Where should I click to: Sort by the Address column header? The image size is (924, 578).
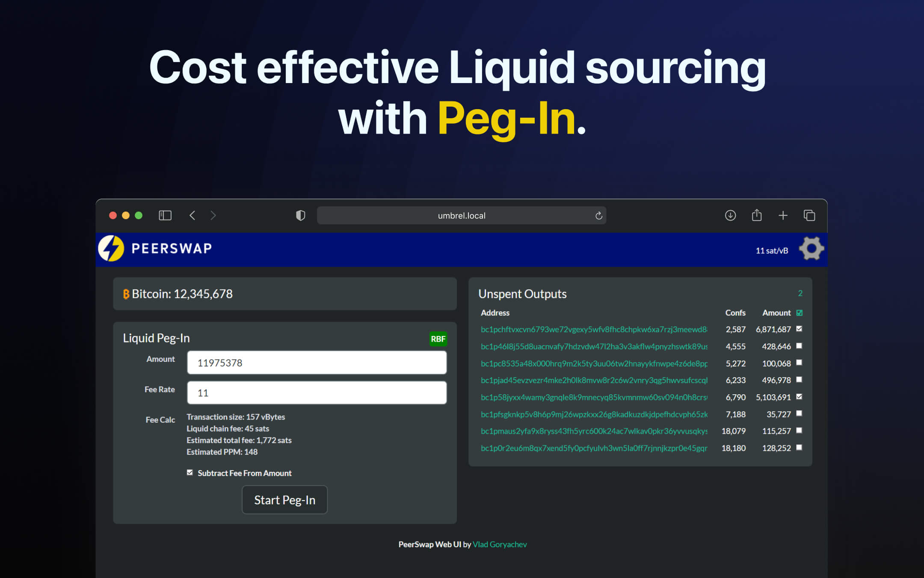pyautogui.click(x=495, y=313)
